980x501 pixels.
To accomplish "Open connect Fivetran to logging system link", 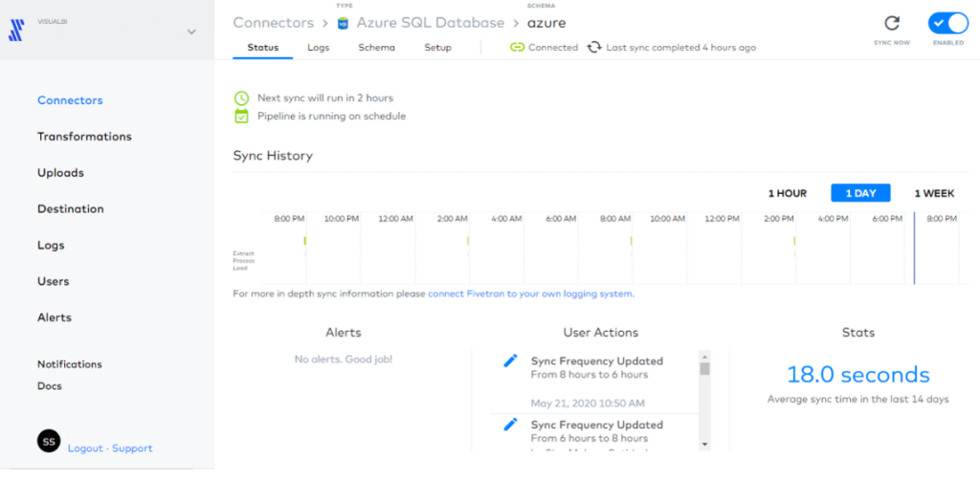I will coord(530,294).
